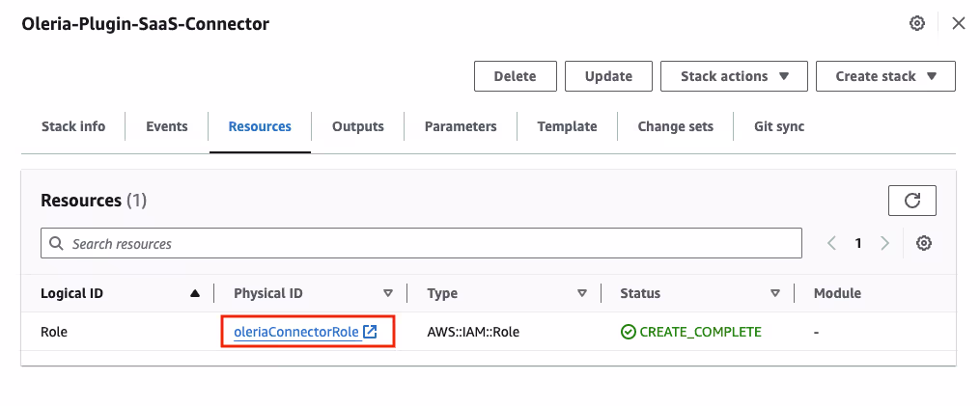Viewport: 980px width, 406px height.
Task: Focus the Search resources field
Action: [421, 244]
